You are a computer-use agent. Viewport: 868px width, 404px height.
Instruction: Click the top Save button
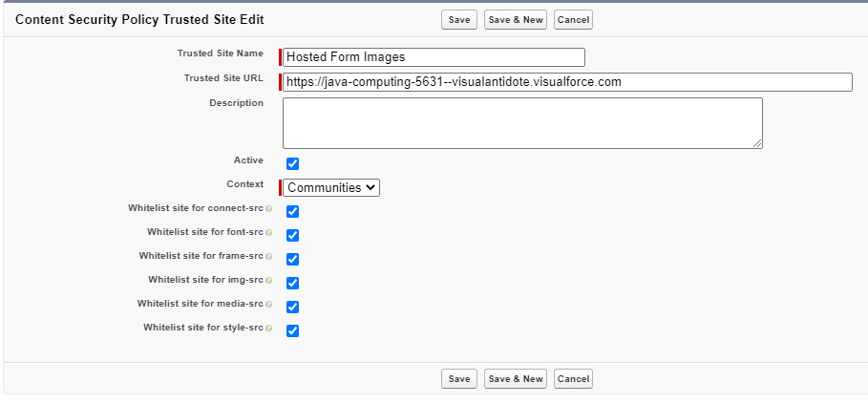pos(459,20)
